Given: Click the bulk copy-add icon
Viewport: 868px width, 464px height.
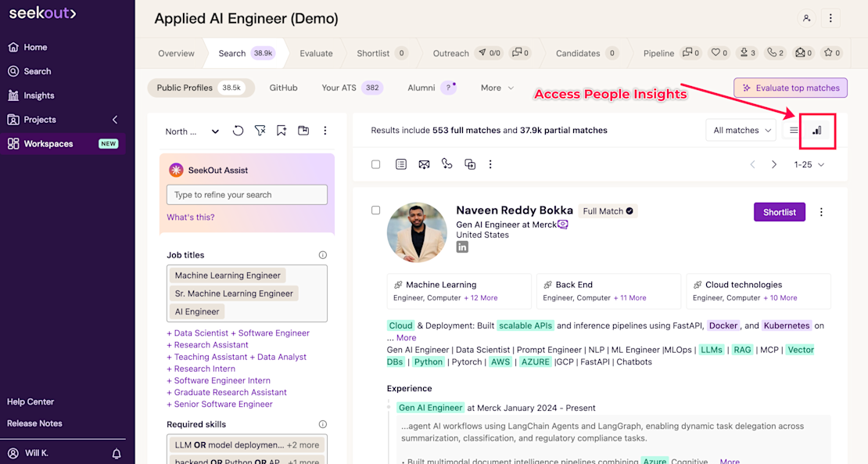Looking at the screenshot, I should (x=470, y=164).
